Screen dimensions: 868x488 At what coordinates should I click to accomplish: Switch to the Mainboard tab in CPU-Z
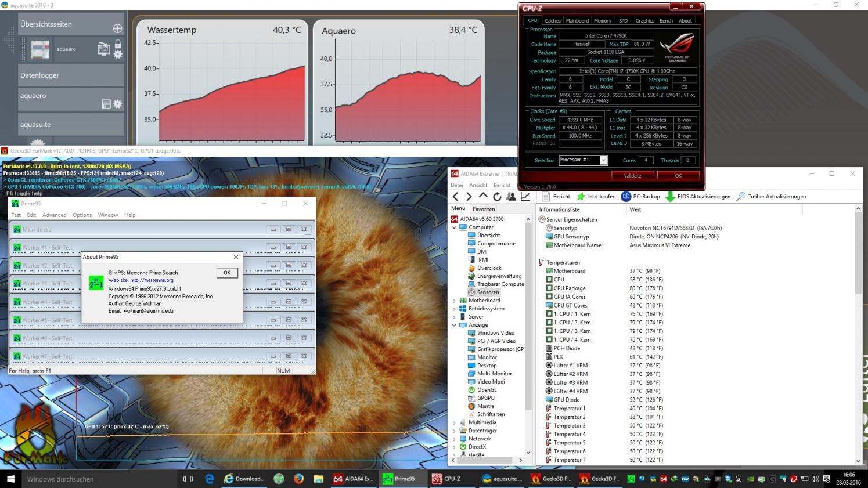tap(577, 21)
